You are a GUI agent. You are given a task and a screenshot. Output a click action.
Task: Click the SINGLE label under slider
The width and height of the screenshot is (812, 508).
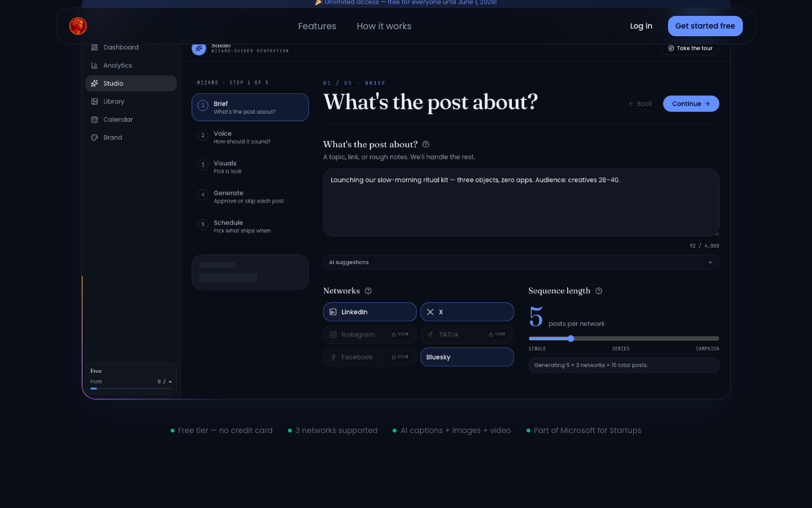(x=537, y=349)
